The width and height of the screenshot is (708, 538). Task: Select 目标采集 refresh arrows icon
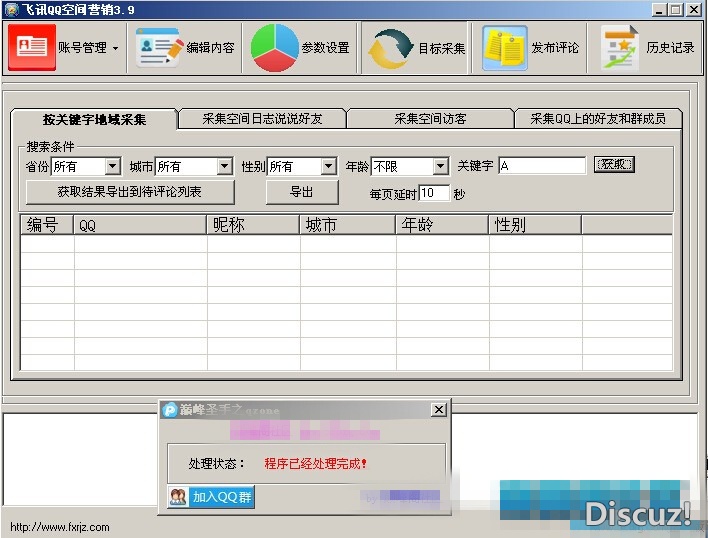point(388,48)
